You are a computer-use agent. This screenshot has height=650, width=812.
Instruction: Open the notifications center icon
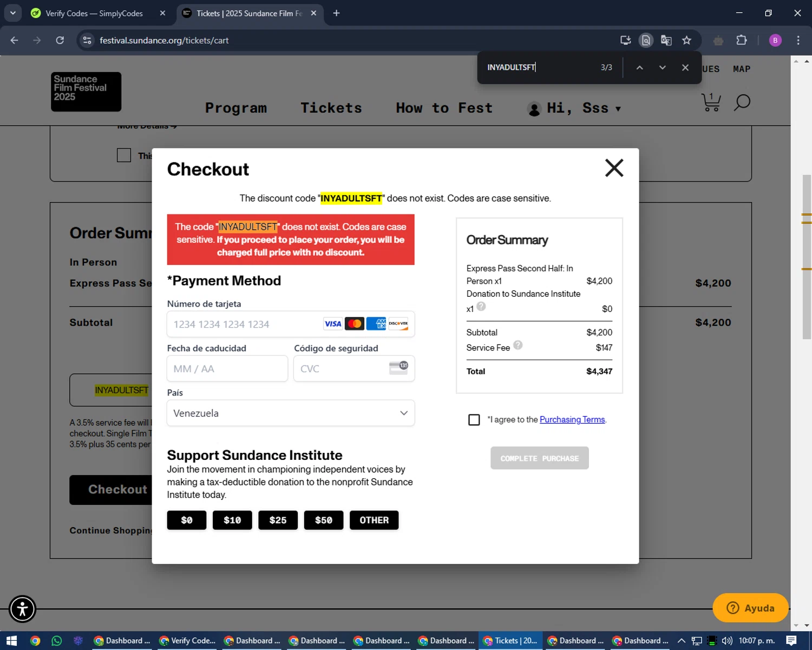(791, 641)
